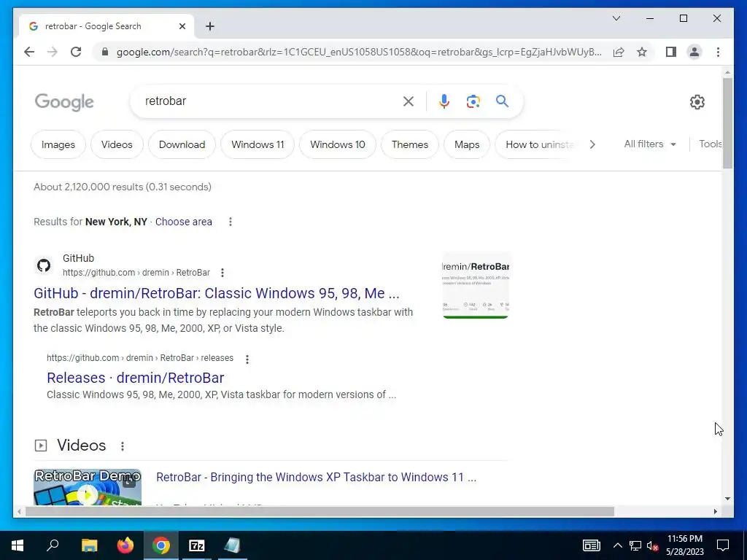Open RetroBar Windows XP Taskbar video link
The image size is (747, 560).
tap(317, 477)
